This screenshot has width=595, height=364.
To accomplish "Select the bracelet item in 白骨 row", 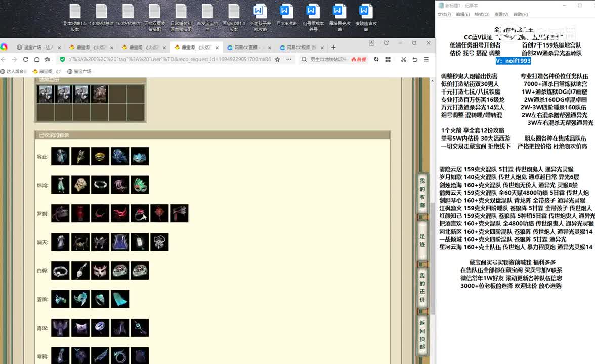I will pos(60,271).
